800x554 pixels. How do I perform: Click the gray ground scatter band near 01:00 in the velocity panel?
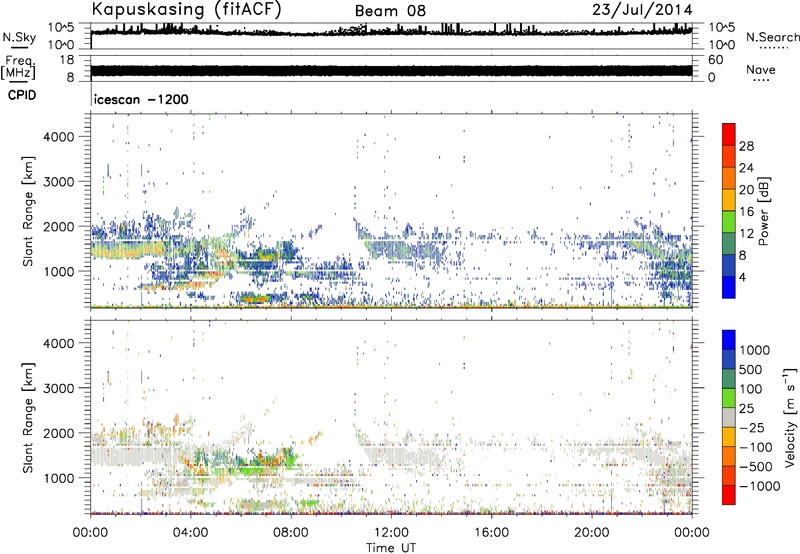coord(128,456)
